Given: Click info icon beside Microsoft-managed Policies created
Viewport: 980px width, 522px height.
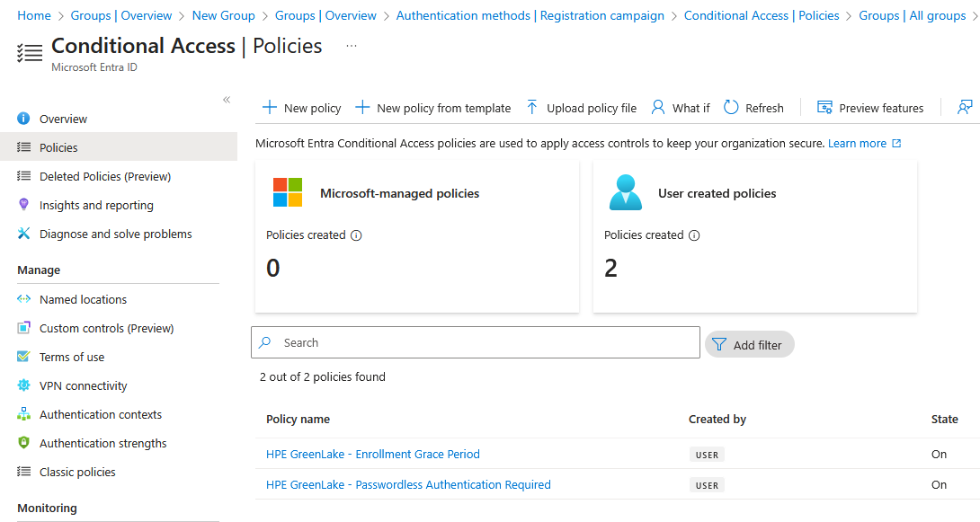Looking at the screenshot, I should (x=356, y=235).
